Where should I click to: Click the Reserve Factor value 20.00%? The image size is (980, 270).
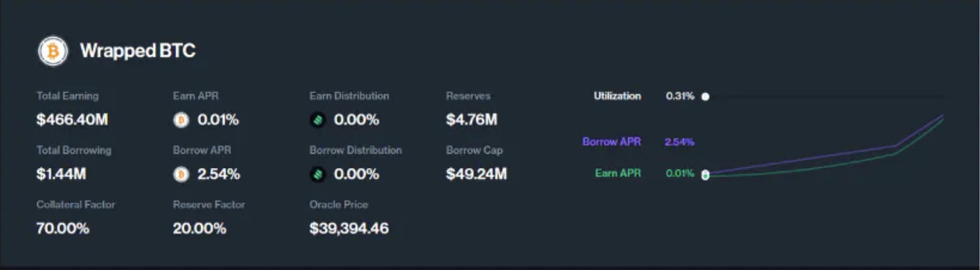pos(200,229)
